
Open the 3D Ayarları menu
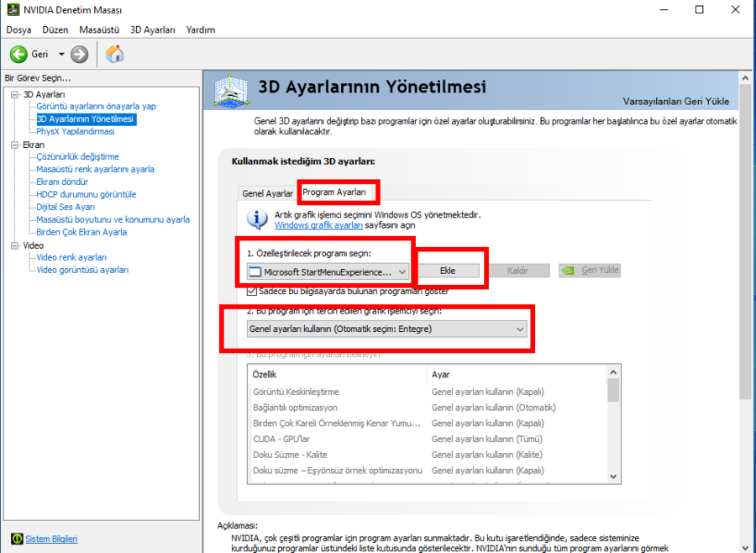(153, 30)
